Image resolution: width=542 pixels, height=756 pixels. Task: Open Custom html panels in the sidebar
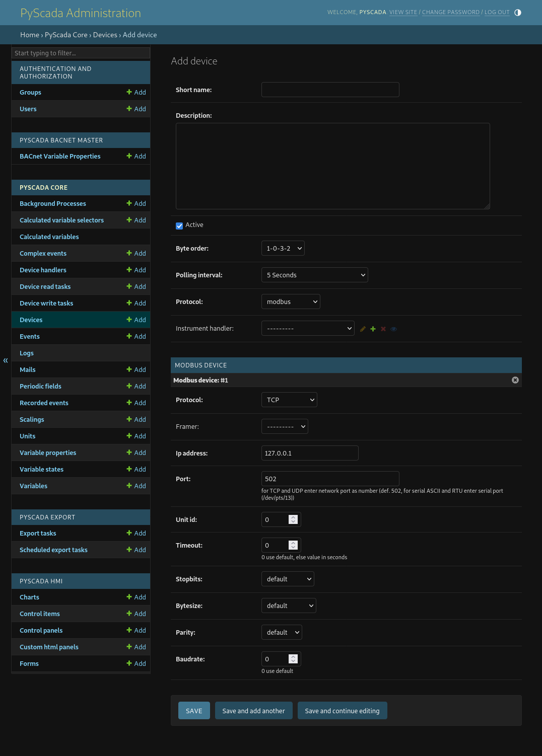point(49,647)
